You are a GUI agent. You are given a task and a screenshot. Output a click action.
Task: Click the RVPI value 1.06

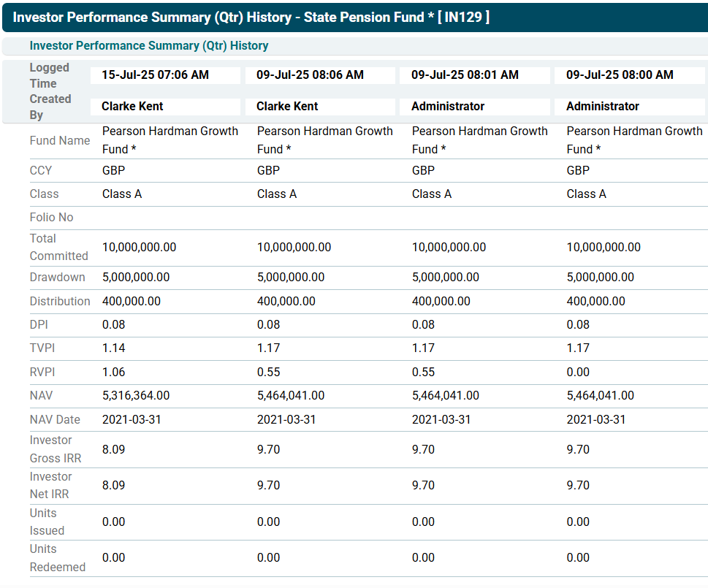[x=113, y=372]
